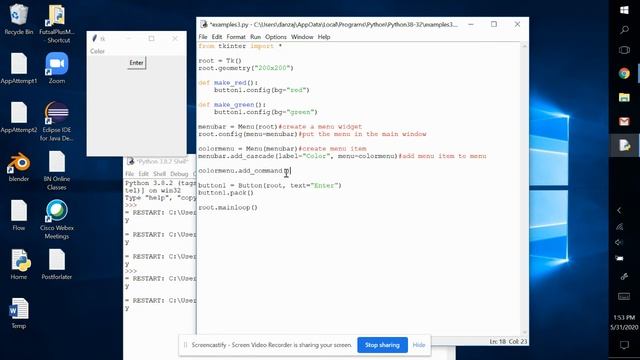
Task: Select the Postforlater file icon
Action: click(x=57, y=264)
